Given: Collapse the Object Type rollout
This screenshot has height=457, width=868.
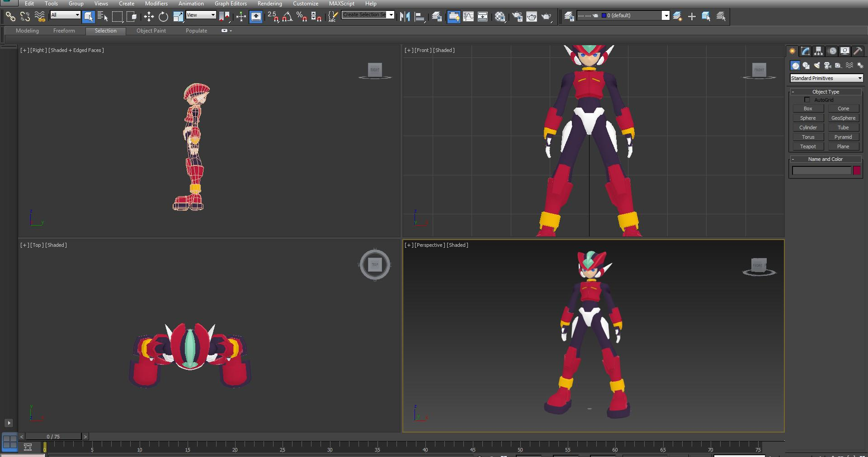Looking at the screenshot, I should coord(826,92).
